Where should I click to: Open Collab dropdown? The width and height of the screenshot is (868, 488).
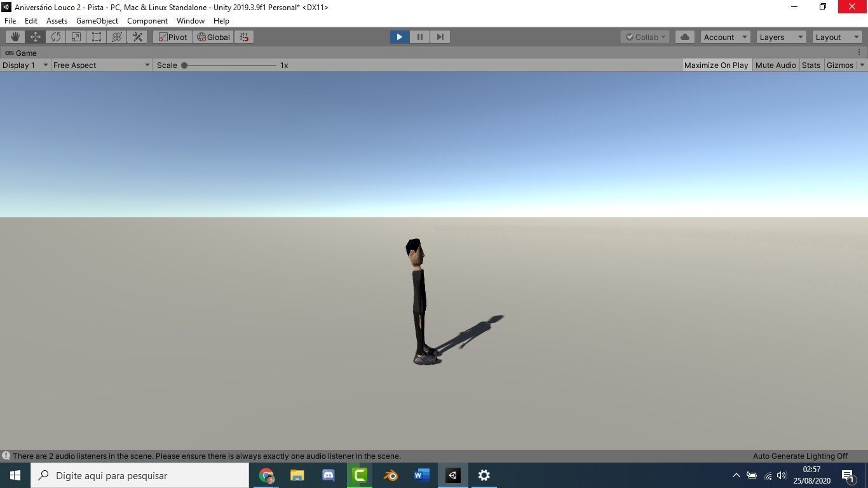645,37
